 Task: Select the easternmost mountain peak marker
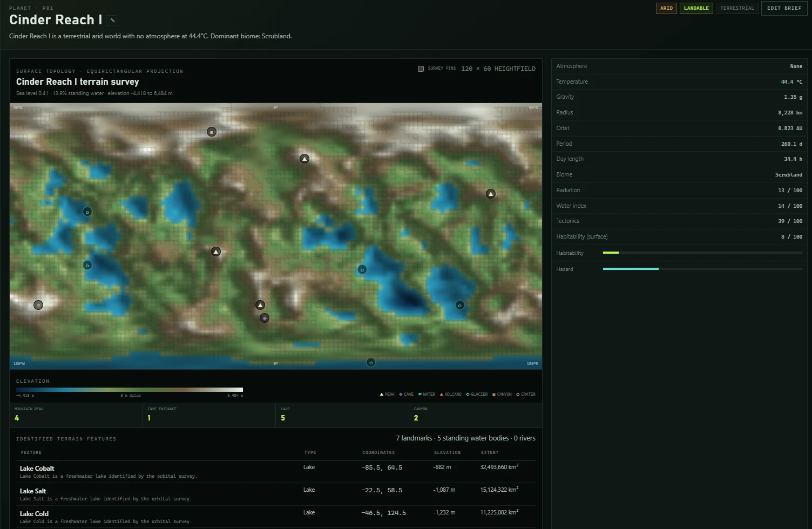point(491,194)
